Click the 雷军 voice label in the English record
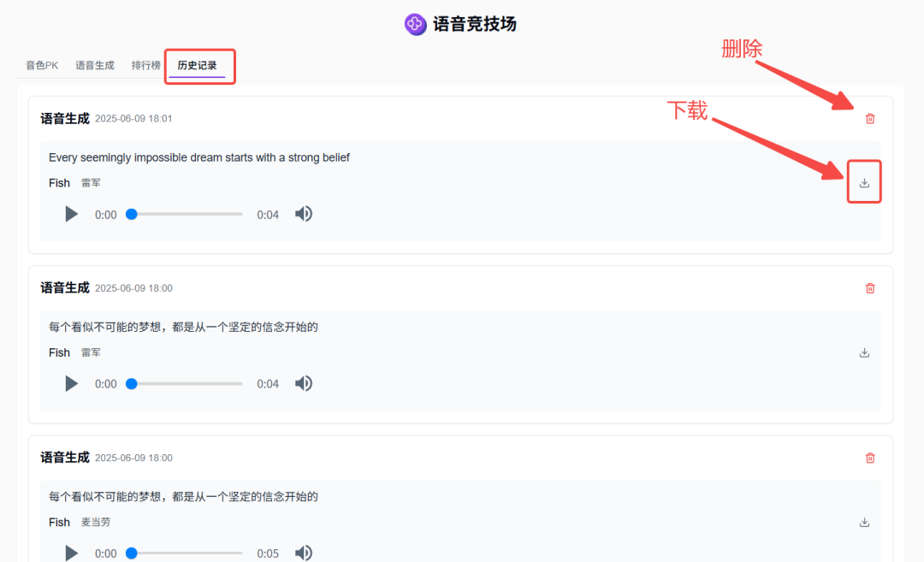Screen dimensions: 924x562 coord(91,183)
